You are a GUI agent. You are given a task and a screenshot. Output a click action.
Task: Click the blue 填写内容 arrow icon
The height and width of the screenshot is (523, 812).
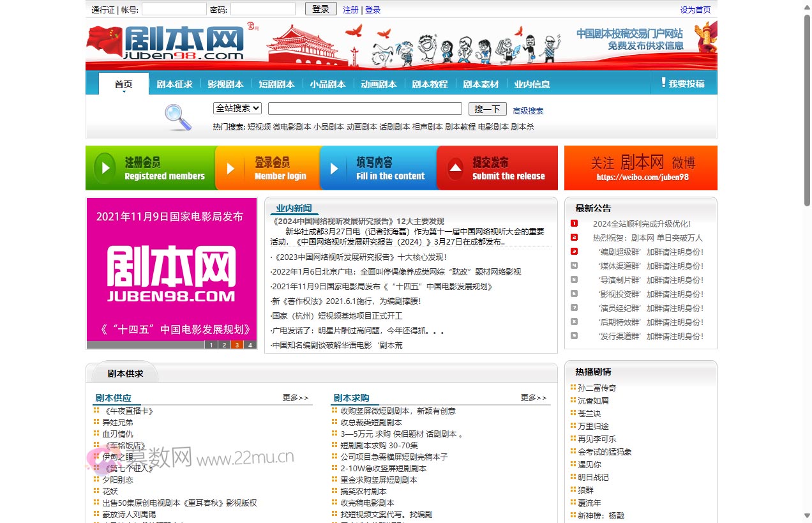334,169
